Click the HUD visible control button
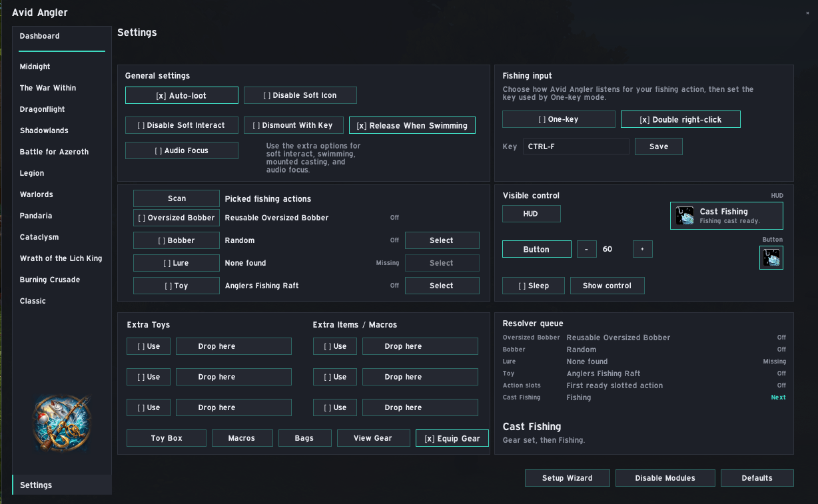 pos(531,214)
